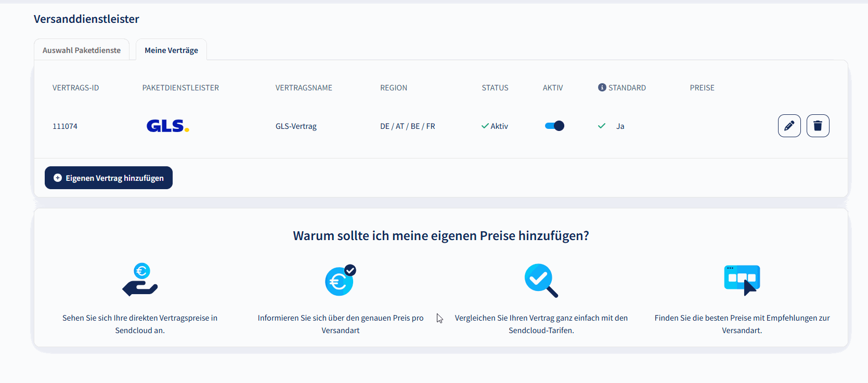The height and width of the screenshot is (383, 868).
Task: Click the info icon beside STANDARD
Action: (602, 87)
